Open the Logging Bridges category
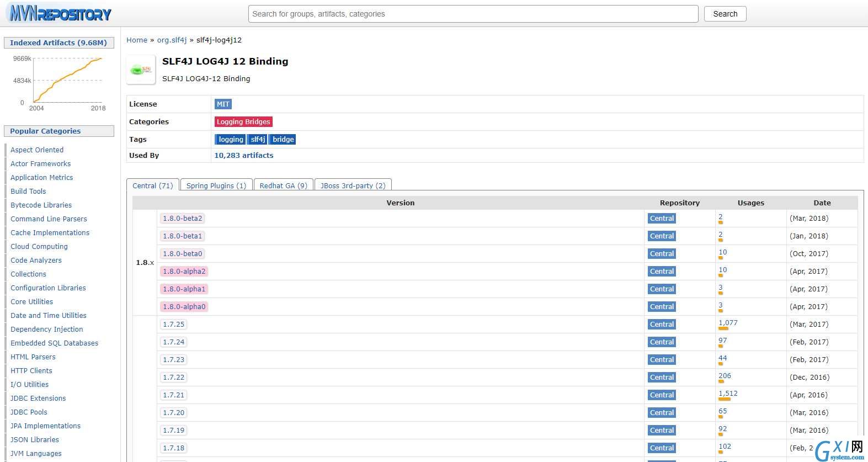Screen dimensions: 868x462 point(243,122)
